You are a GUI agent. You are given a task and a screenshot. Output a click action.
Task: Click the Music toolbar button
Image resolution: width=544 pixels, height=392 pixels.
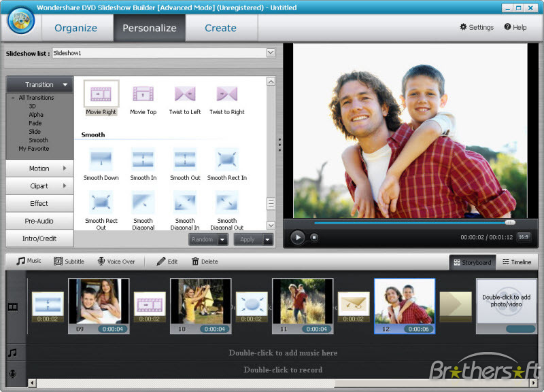coord(29,261)
